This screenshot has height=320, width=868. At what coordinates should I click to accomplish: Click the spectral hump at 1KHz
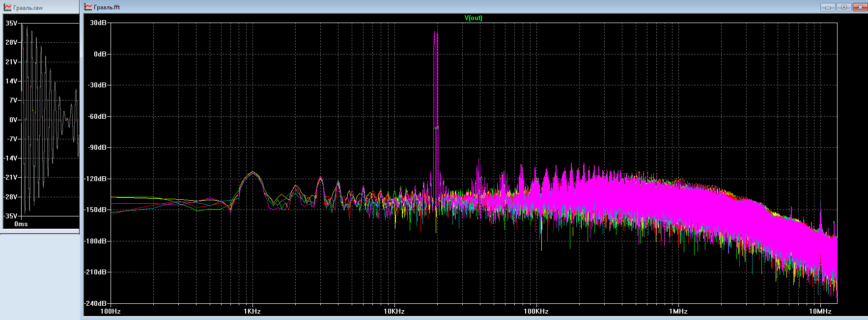pyautogui.click(x=253, y=173)
